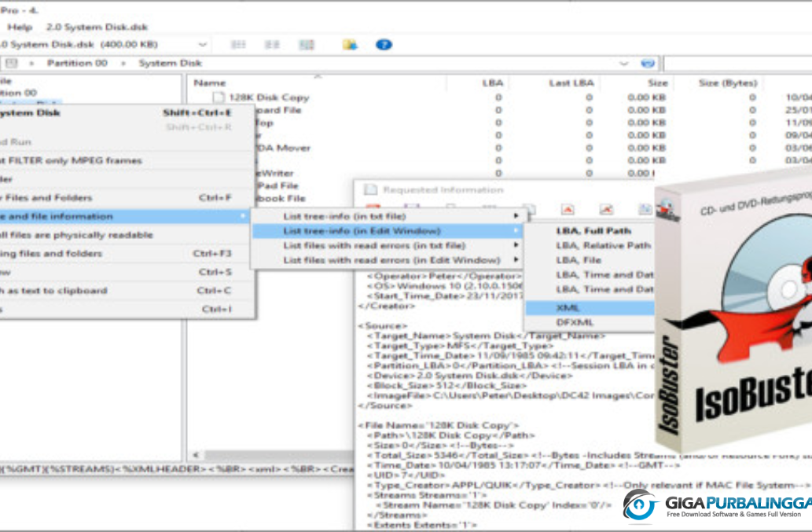
Task: Choose files and folders Ctrl+F3 entry
Action: 127,254
